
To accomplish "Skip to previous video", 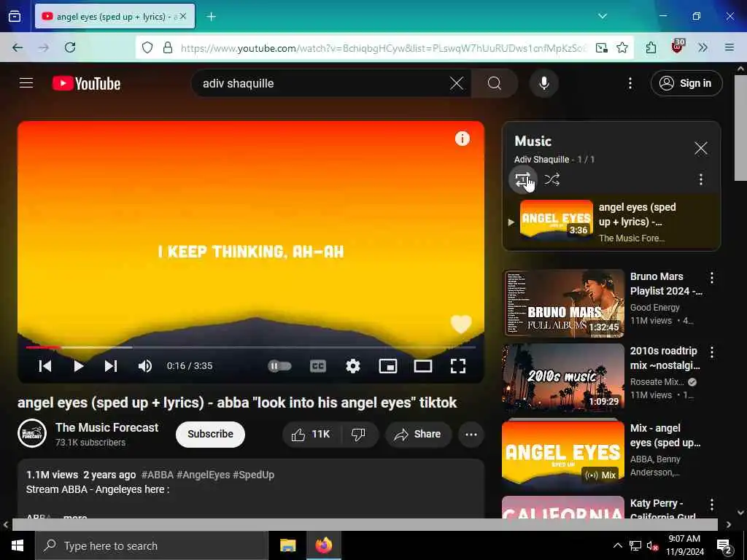I will pos(44,366).
